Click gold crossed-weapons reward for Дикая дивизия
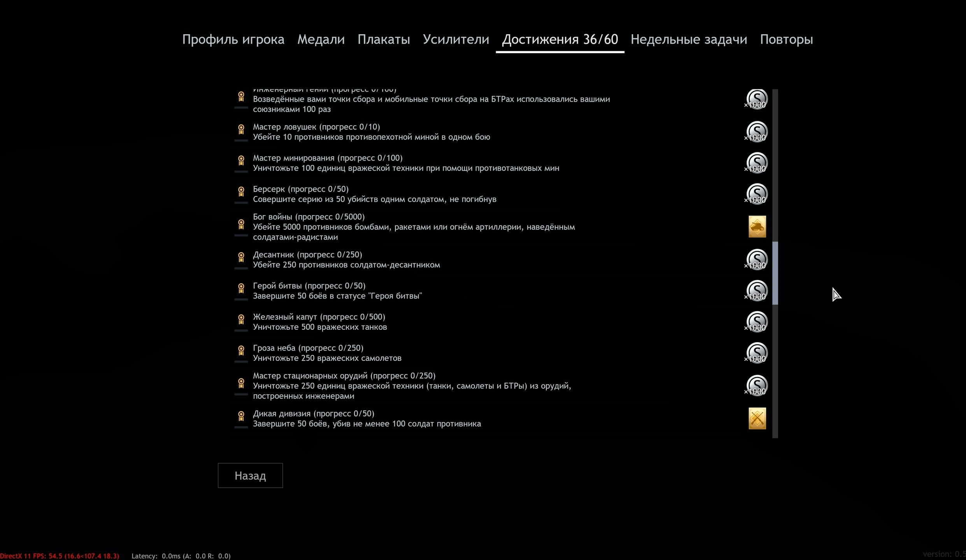Image resolution: width=966 pixels, height=560 pixels. pyautogui.click(x=757, y=418)
